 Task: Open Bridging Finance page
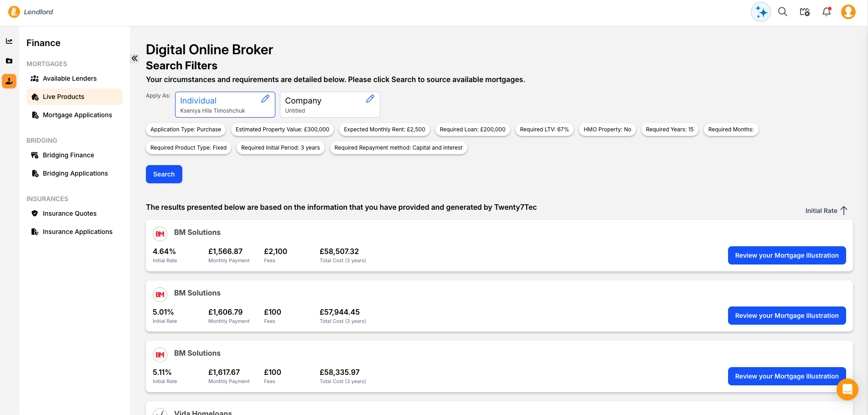click(x=68, y=155)
